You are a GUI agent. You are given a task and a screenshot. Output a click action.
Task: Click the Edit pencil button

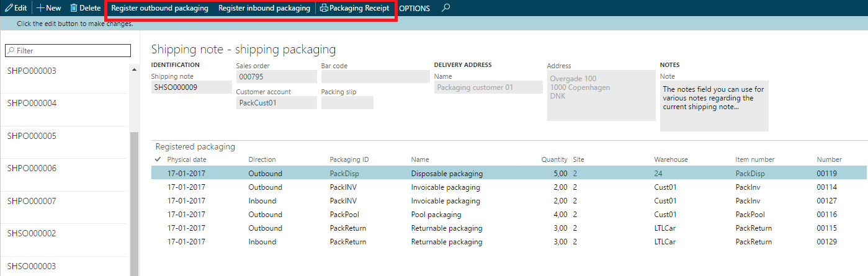(16, 8)
